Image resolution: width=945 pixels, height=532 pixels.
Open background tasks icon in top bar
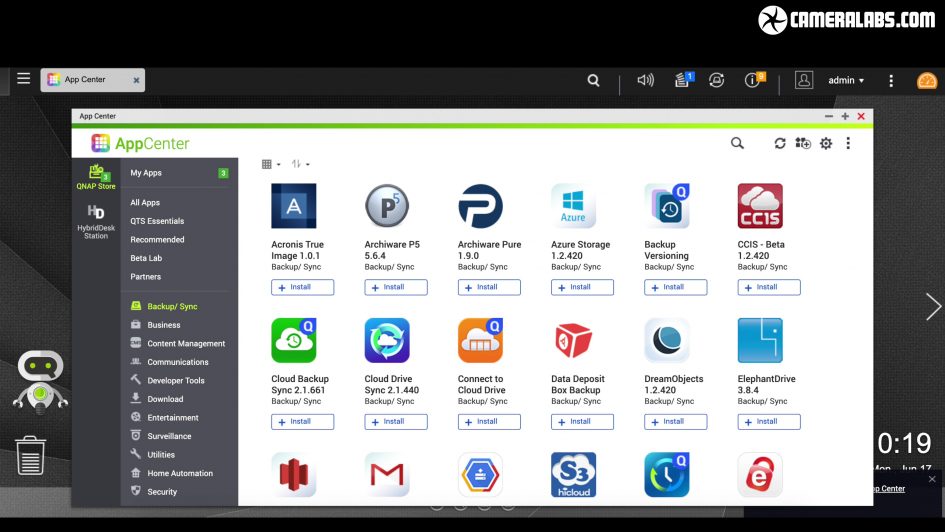click(x=684, y=80)
